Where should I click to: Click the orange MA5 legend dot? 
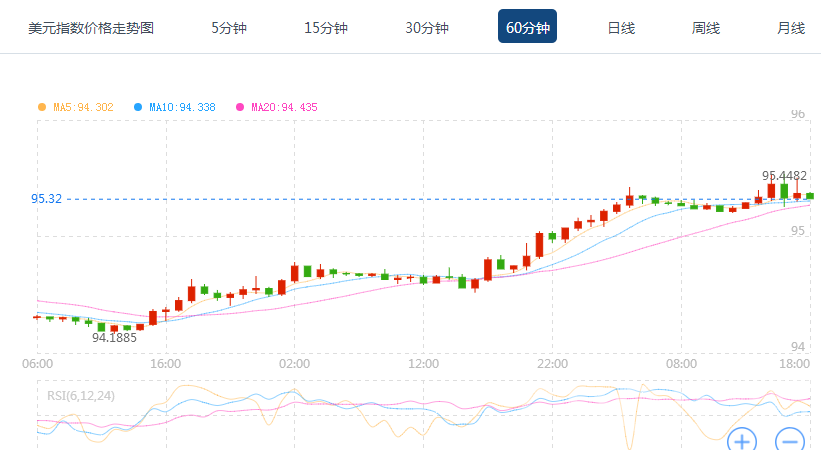[x=42, y=107]
